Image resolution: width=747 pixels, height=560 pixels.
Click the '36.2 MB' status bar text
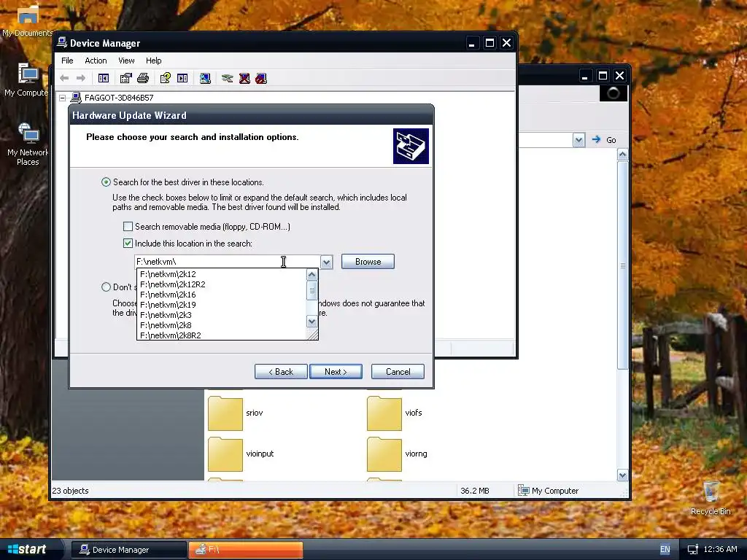coord(474,491)
